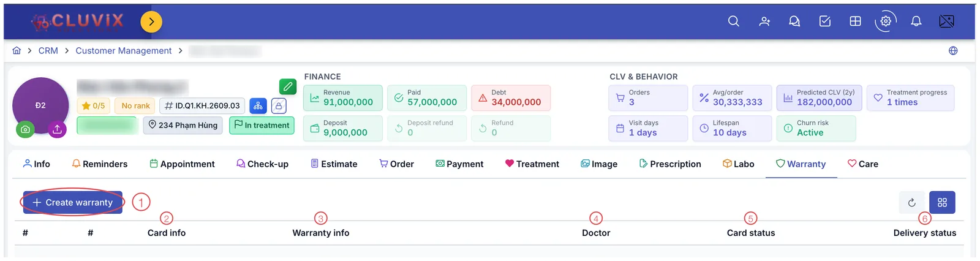Click the Refund 0 card

coord(511,129)
